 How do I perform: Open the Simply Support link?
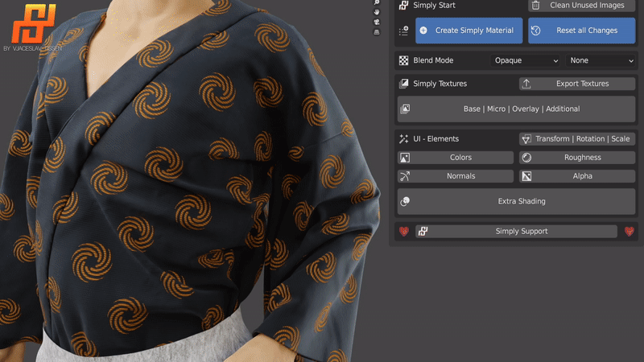click(516, 232)
